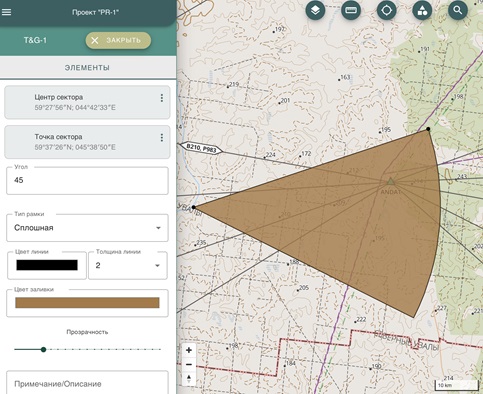Click the ЗАКРЫТЬ button

(x=118, y=40)
